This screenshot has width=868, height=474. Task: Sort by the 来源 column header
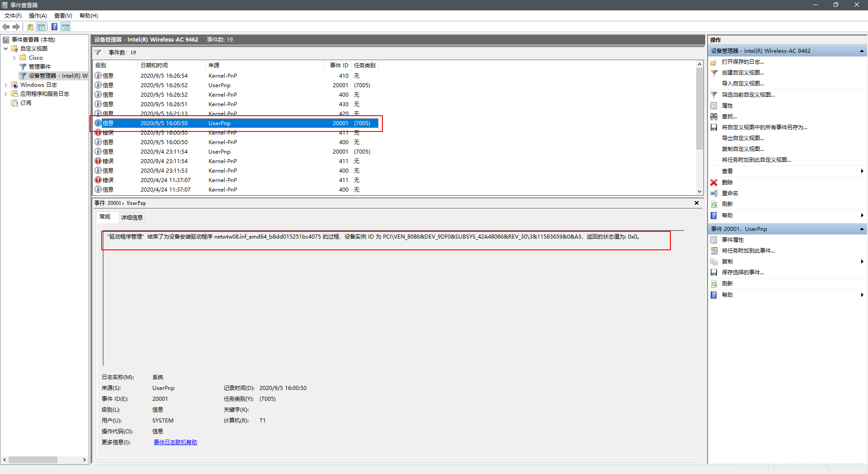point(264,66)
